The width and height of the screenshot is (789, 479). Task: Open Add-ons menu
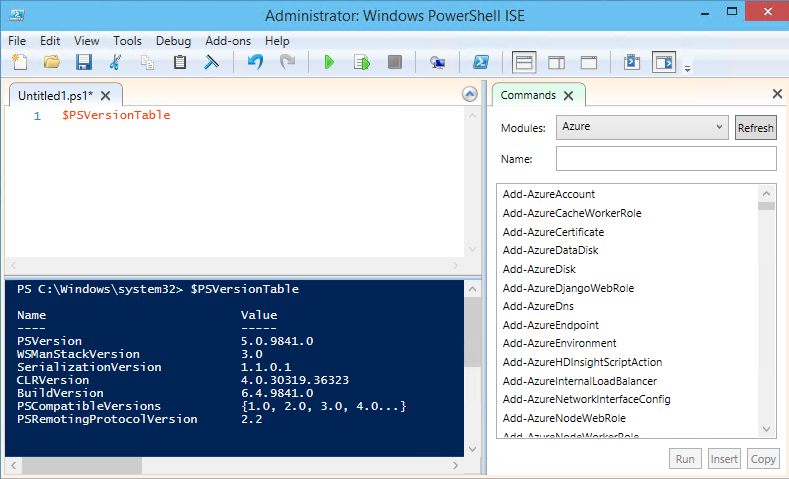228,41
